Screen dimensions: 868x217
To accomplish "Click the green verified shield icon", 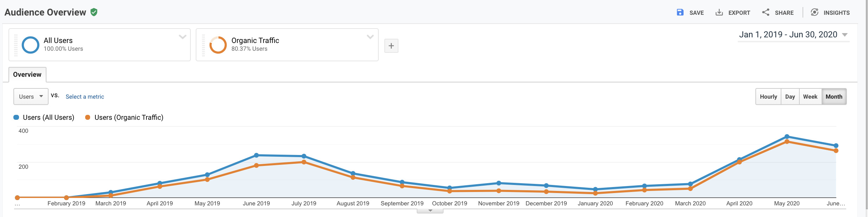I will tap(94, 12).
